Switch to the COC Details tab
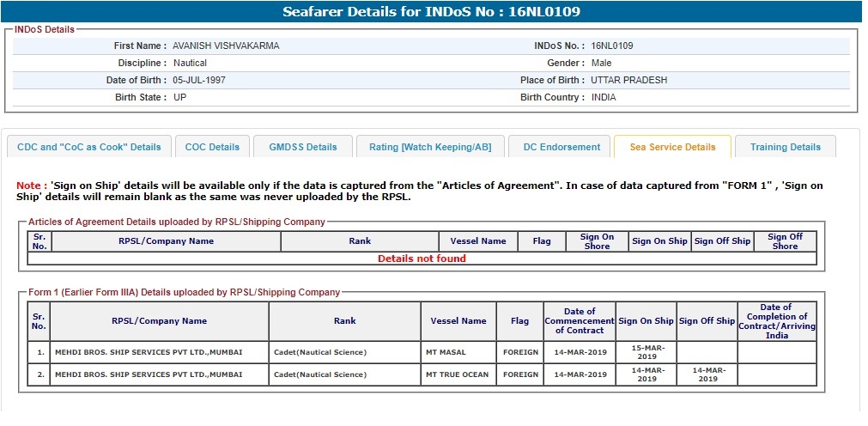Screen dimensions: 868x426 [212, 147]
